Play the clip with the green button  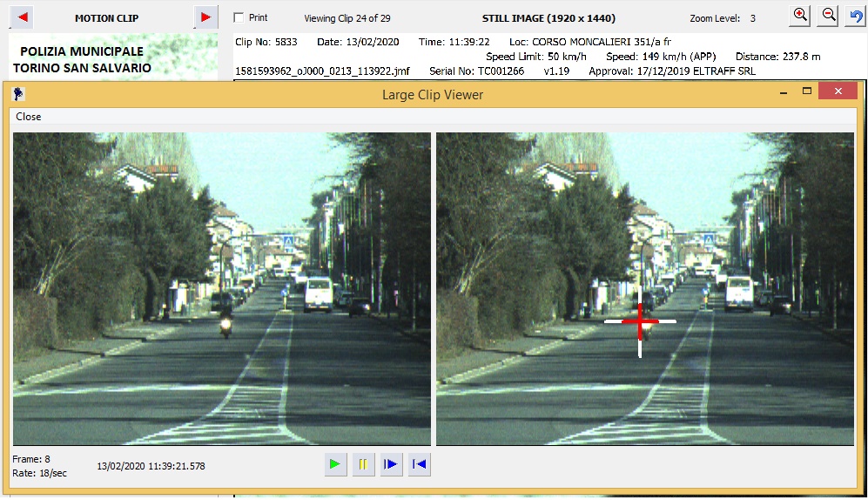pos(334,465)
